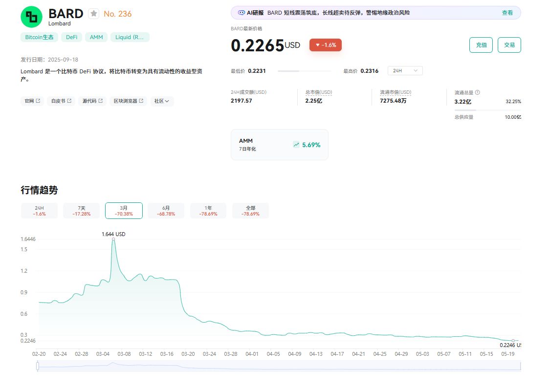Expand the 社区 community dropdown
This screenshot has height=392, width=550.
[162, 101]
